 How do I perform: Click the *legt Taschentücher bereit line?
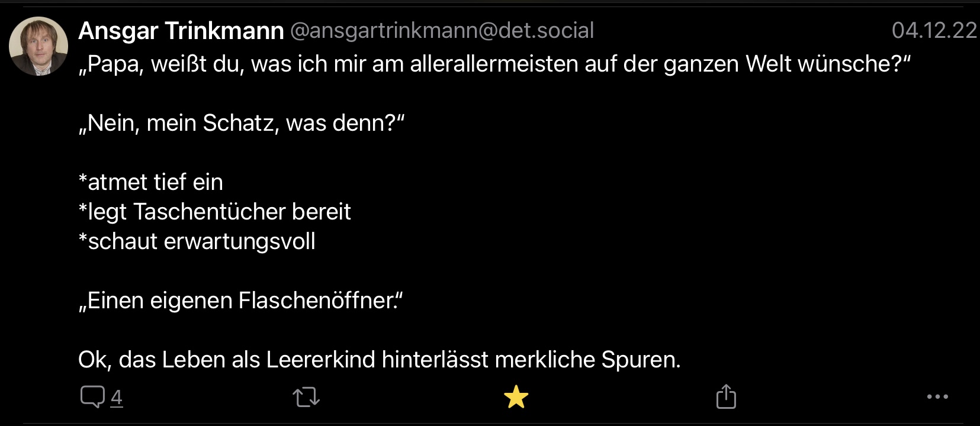(215, 212)
